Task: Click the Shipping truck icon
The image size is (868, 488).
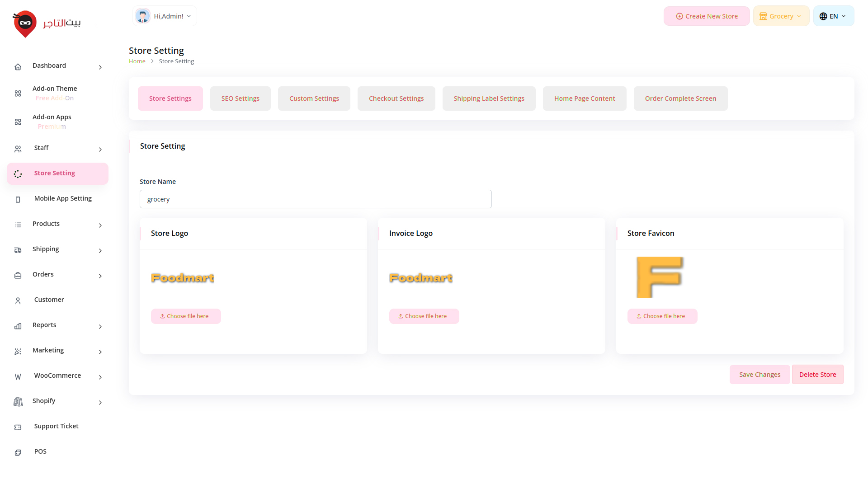Action: coord(18,250)
